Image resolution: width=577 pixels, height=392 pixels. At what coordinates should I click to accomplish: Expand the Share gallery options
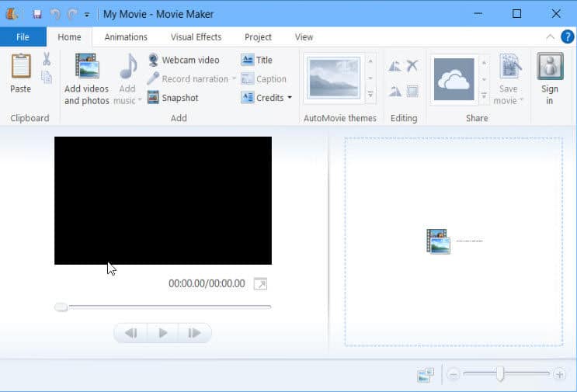pos(484,95)
